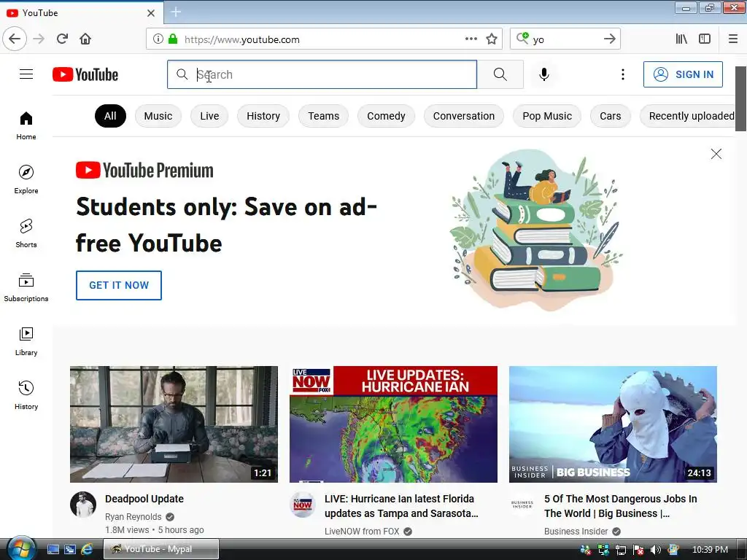747x560 pixels.
Task: Click the page vertical scrollbar thumb
Action: 740,98
